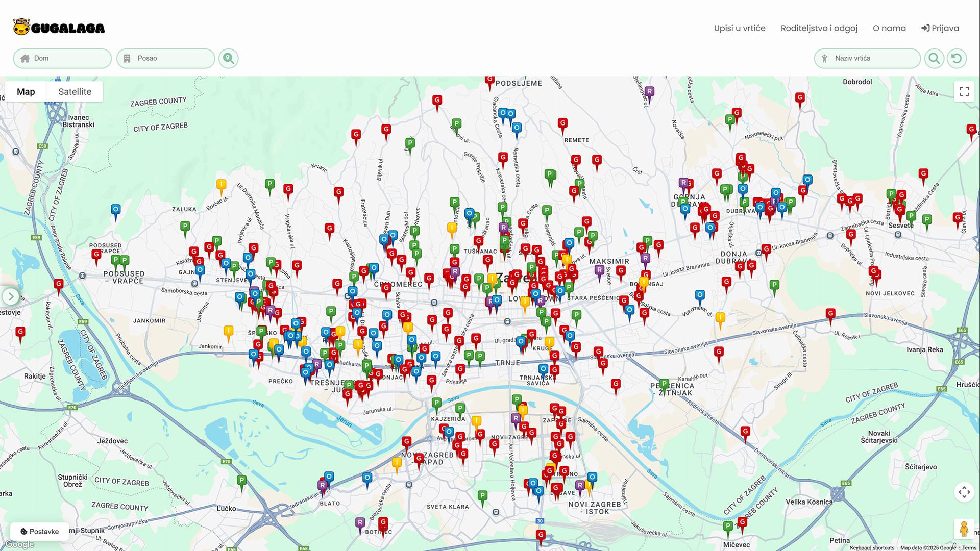This screenshot has width=980, height=551.
Task: Open the map Keyboard shortcuts
Action: (872, 548)
